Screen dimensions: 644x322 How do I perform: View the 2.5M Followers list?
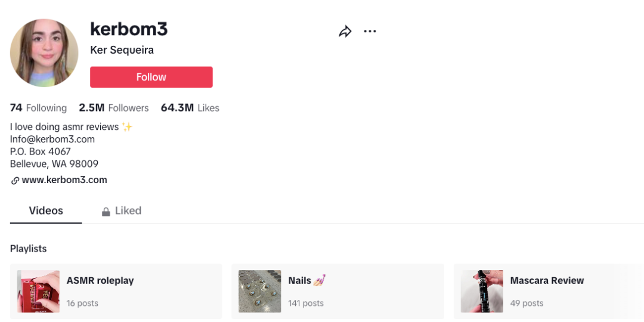(x=114, y=108)
